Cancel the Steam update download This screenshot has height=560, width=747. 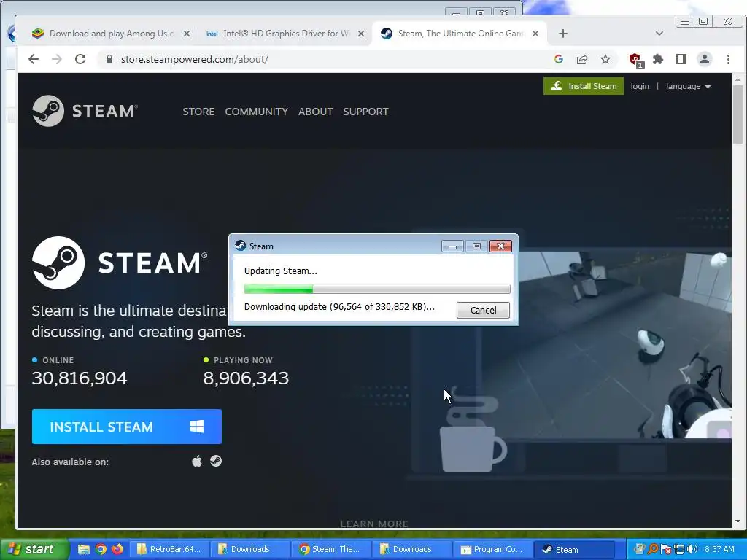(x=483, y=310)
